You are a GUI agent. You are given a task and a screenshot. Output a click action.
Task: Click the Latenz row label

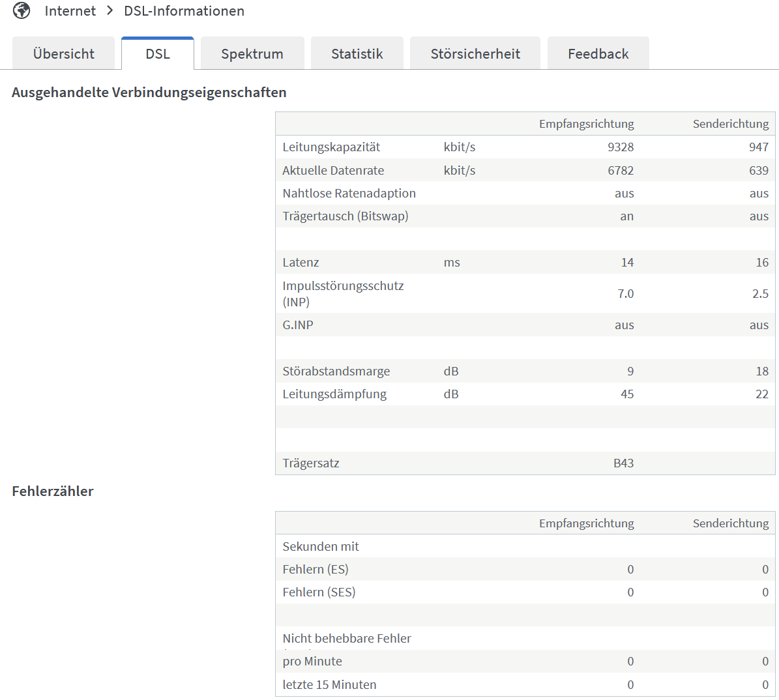click(x=301, y=262)
